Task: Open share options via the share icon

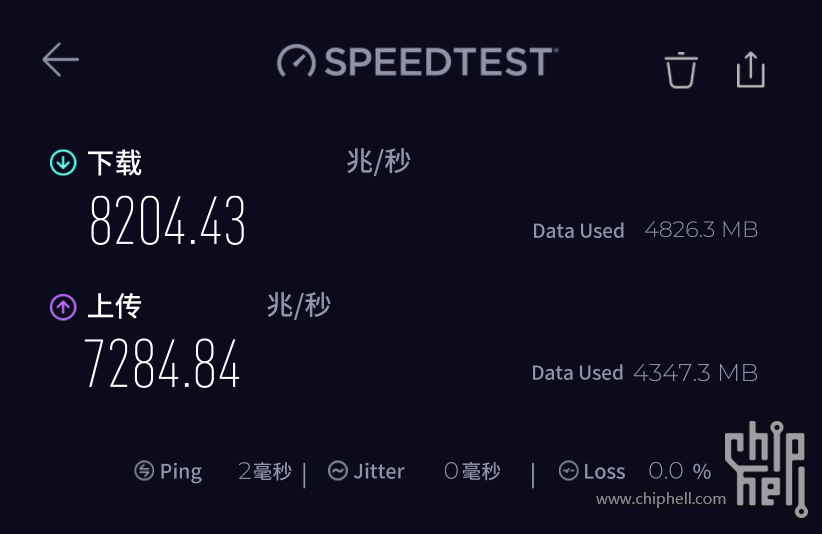Action: pos(750,69)
